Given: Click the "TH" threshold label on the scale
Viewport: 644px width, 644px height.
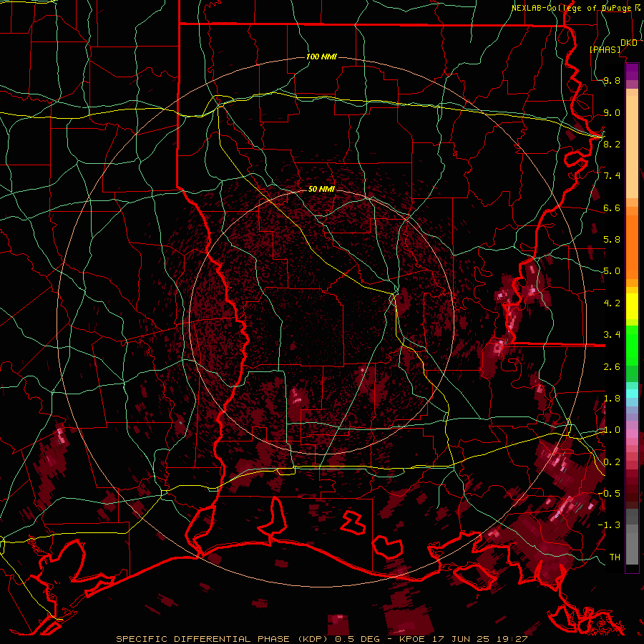Looking at the screenshot, I should [x=615, y=557].
